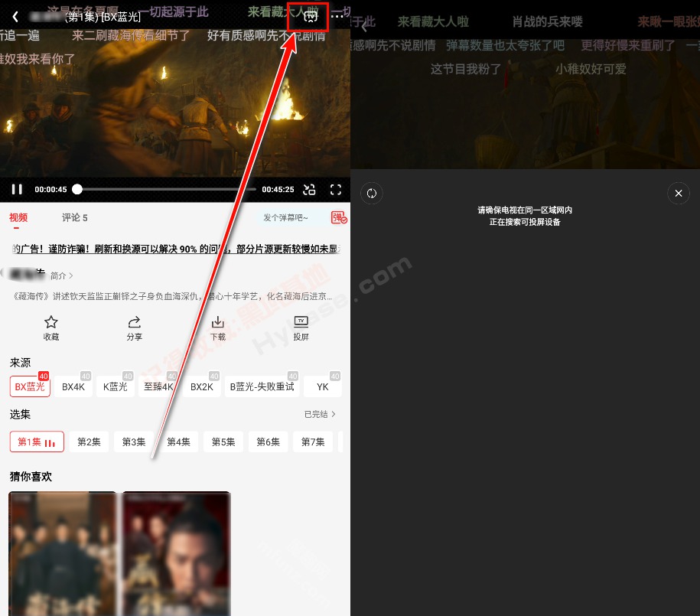This screenshot has height=616, width=700.
Task: Tap the rotate screen icon
Action: coord(309,190)
